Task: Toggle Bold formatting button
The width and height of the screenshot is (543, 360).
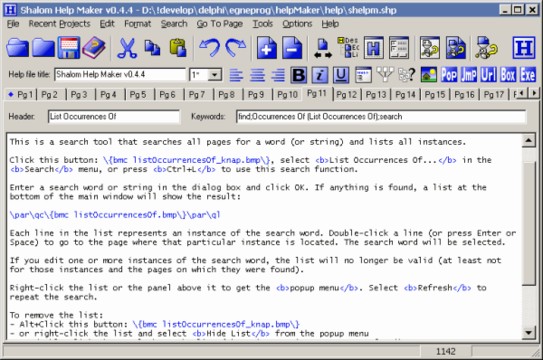Action: point(299,75)
